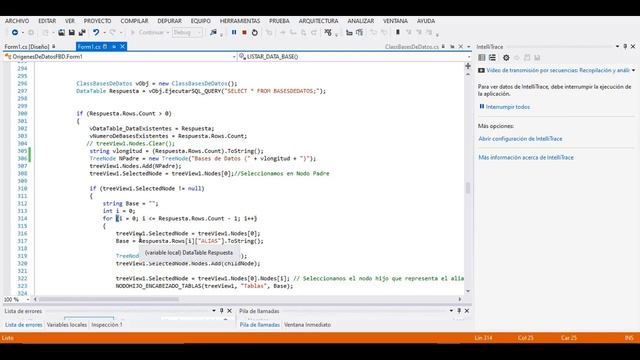The image size is (640, 360).
Task: Click the Navigate Backward toolbar icon
Action: click(15, 33)
